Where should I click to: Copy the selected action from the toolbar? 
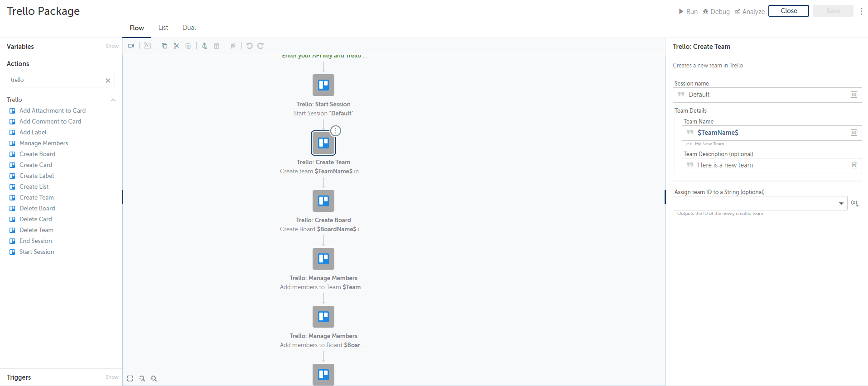[164, 46]
